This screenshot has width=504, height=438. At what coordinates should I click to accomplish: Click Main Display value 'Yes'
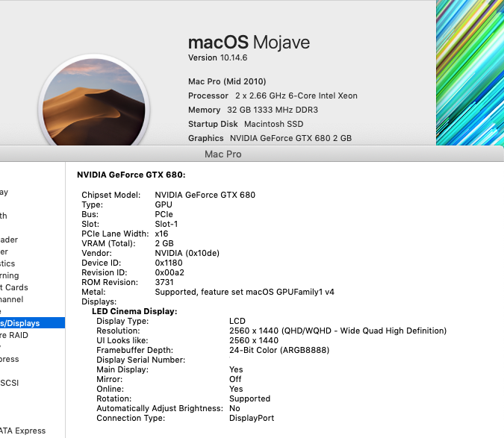point(236,369)
